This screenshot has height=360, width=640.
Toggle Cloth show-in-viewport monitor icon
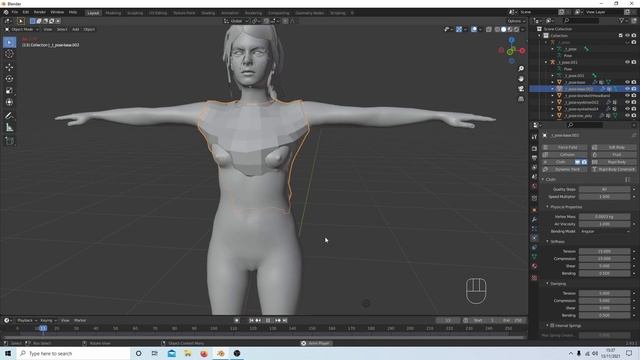(x=578, y=162)
